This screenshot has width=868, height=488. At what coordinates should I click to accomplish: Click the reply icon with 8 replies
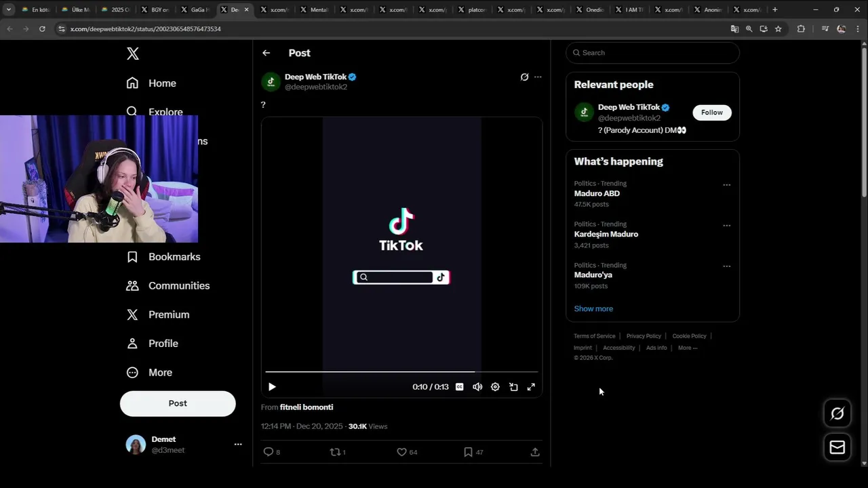268,452
